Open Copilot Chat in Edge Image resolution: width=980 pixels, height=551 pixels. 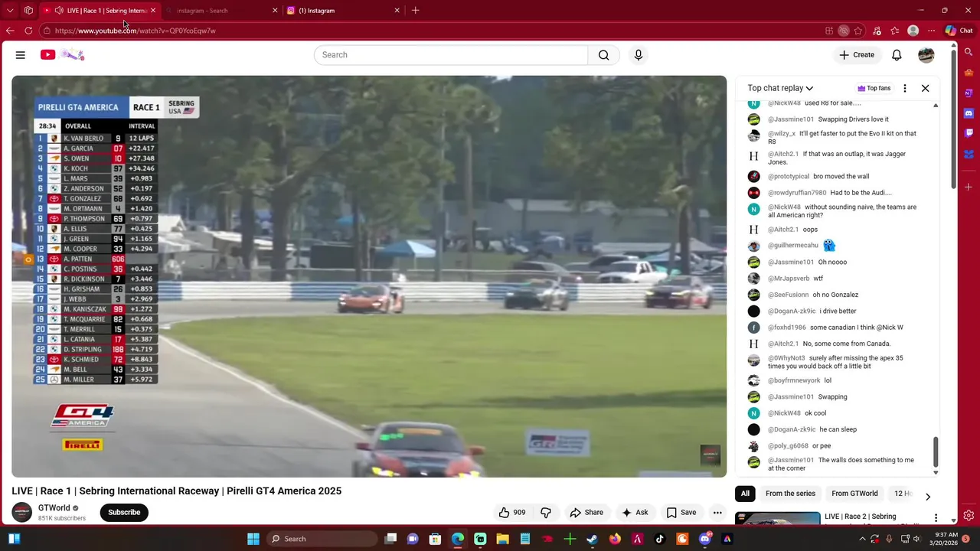coord(959,31)
